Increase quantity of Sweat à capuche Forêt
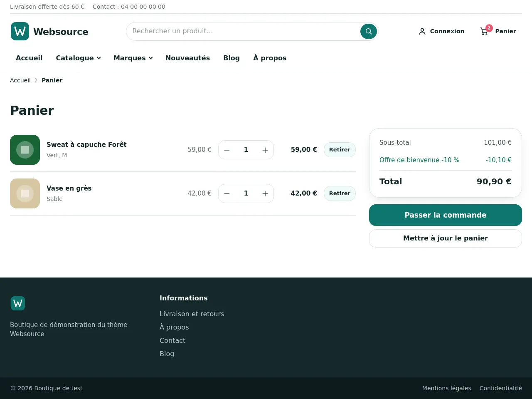The image size is (532, 399). 265,150
